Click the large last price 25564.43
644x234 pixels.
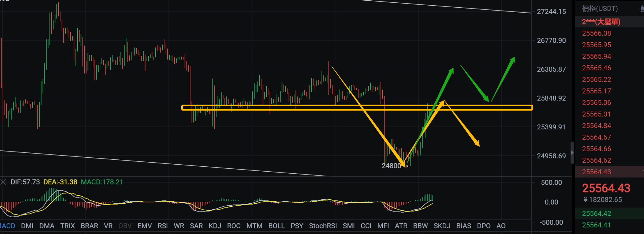606,188
